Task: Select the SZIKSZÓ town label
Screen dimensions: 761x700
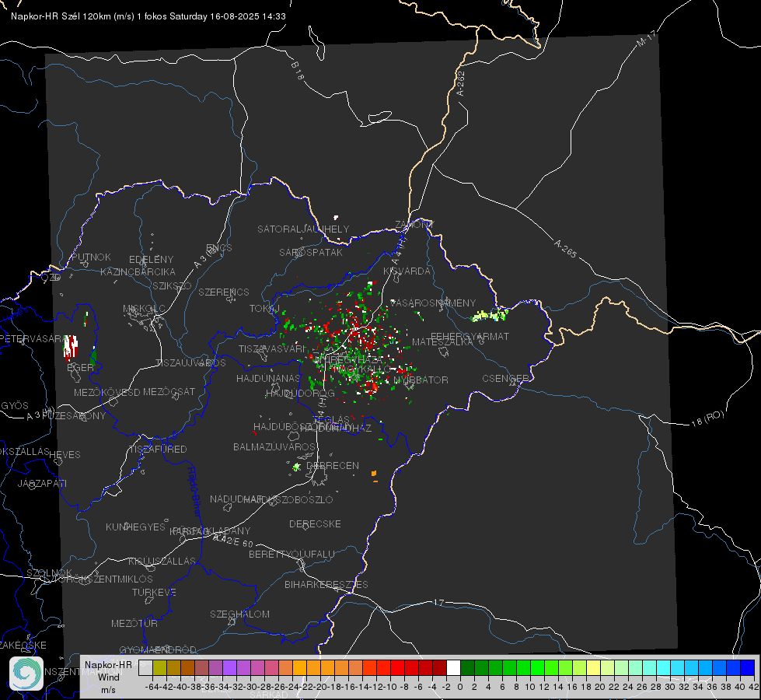Action: pos(172,286)
